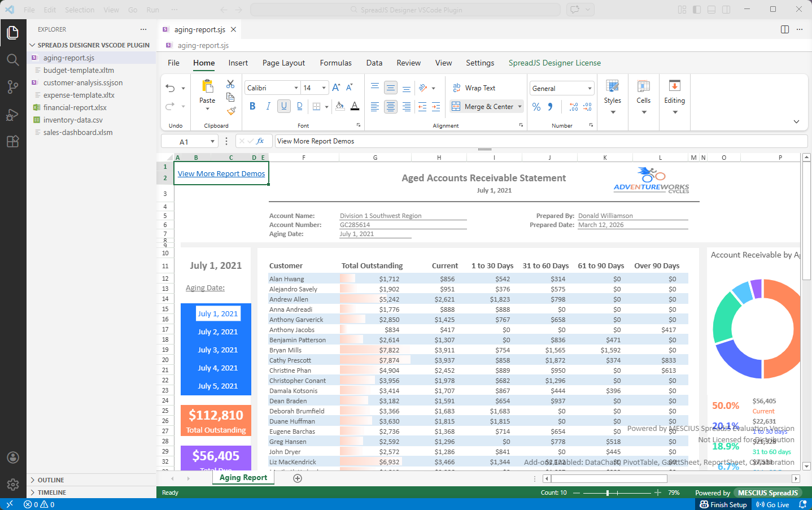Open Source Control in activity bar
The height and width of the screenshot is (510, 812).
click(13, 87)
